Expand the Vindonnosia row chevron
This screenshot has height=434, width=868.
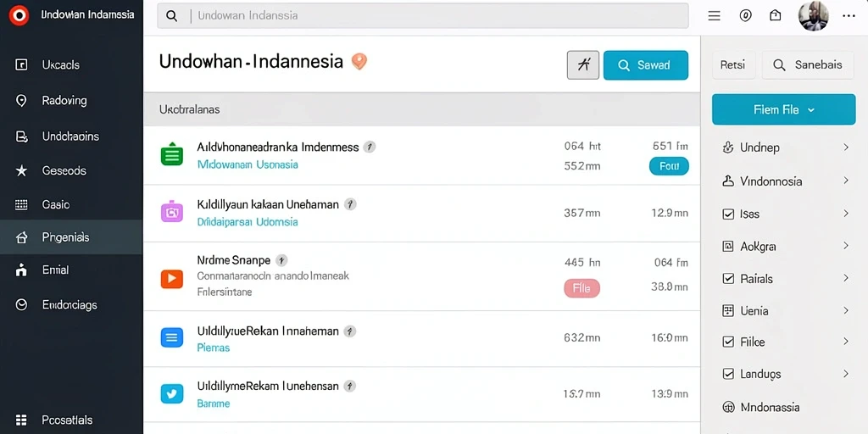coord(846,181)
